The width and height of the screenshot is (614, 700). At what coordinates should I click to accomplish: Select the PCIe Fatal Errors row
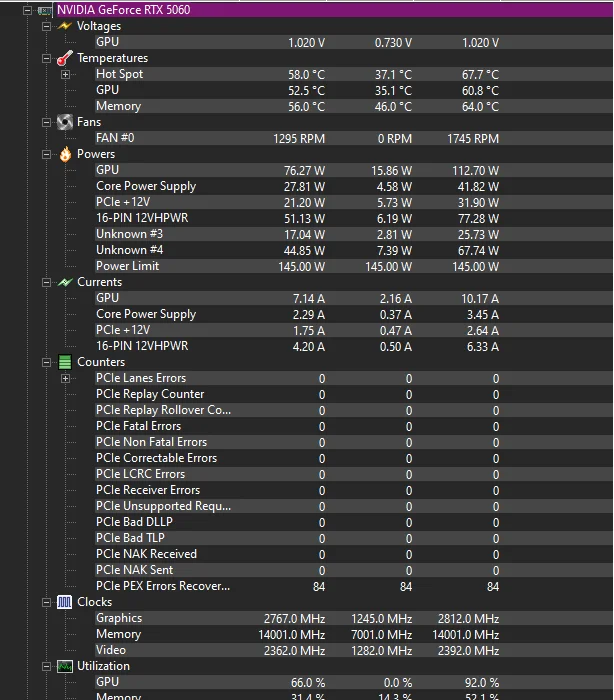point(353,426)
